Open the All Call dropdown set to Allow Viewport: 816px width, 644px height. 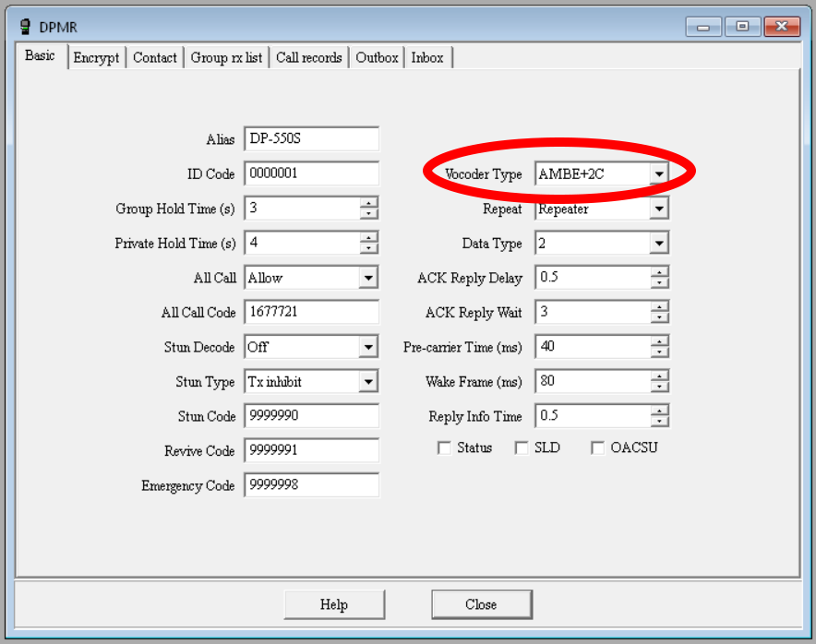coord(368,277)
